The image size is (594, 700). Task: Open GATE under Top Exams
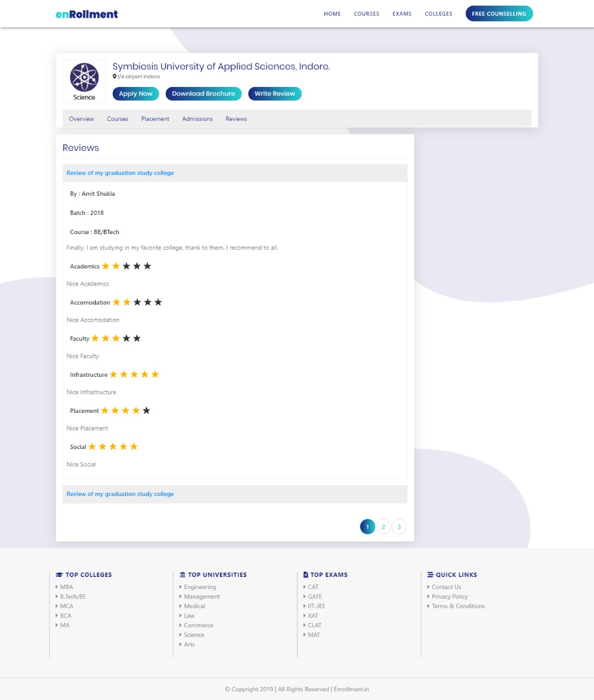tap(315, 597)
